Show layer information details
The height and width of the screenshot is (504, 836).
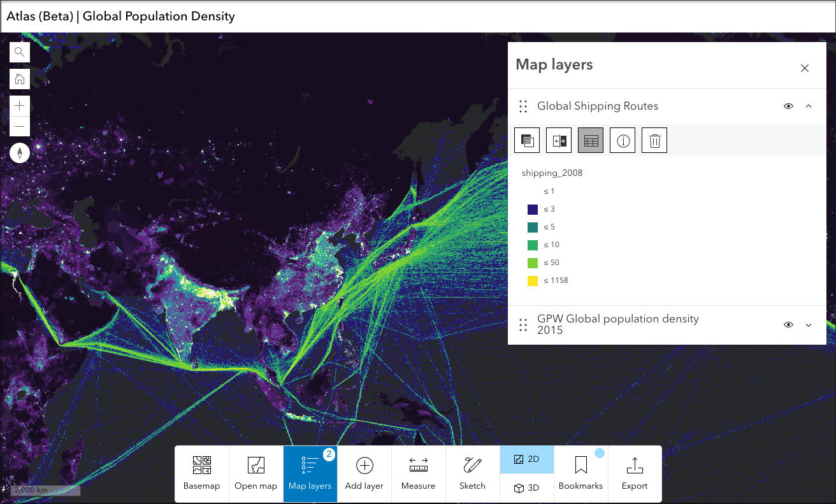623,140
